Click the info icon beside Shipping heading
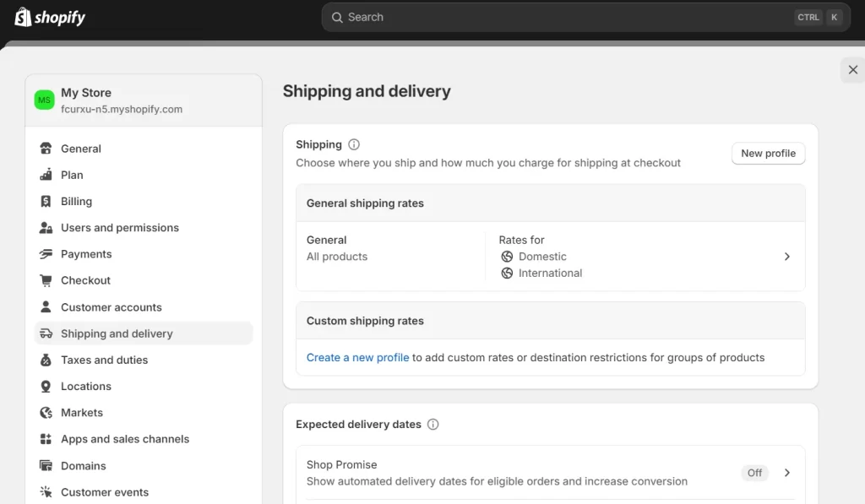The height and width of the screenshot is (504, 865). point(354,144)
